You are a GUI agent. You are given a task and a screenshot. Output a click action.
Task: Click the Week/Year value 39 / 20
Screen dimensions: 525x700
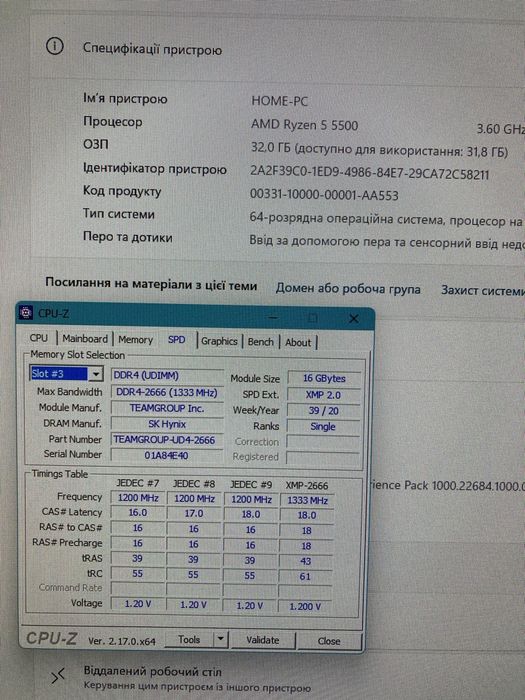[x=323, y=410]
